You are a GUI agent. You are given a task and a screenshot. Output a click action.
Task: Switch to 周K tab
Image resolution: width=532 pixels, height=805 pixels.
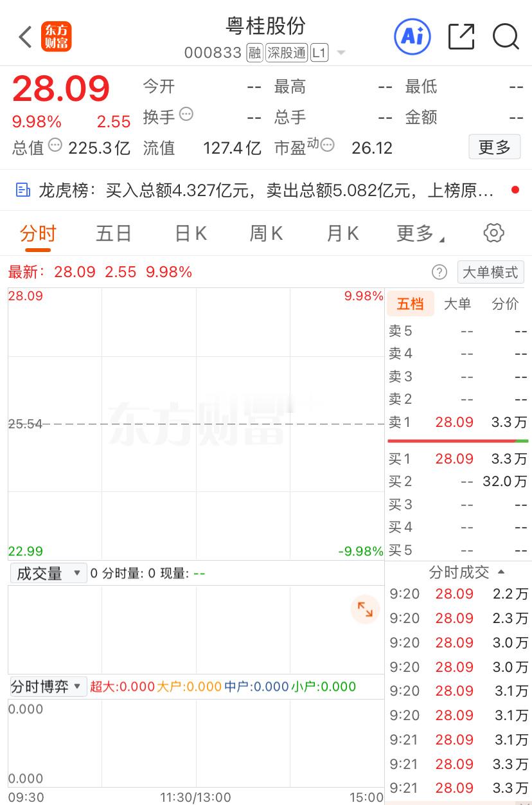tap(266, 233)
